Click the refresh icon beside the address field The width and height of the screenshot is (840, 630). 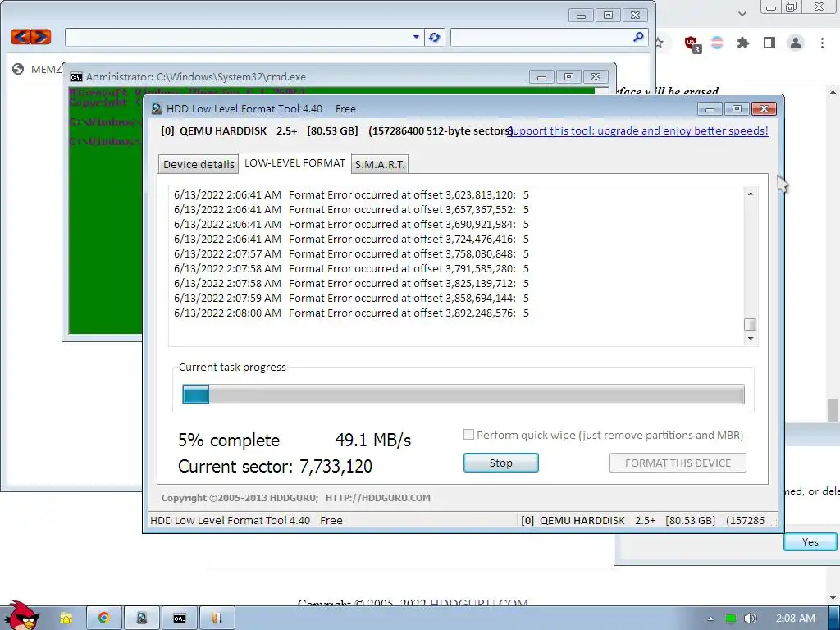tap(435, 37)
